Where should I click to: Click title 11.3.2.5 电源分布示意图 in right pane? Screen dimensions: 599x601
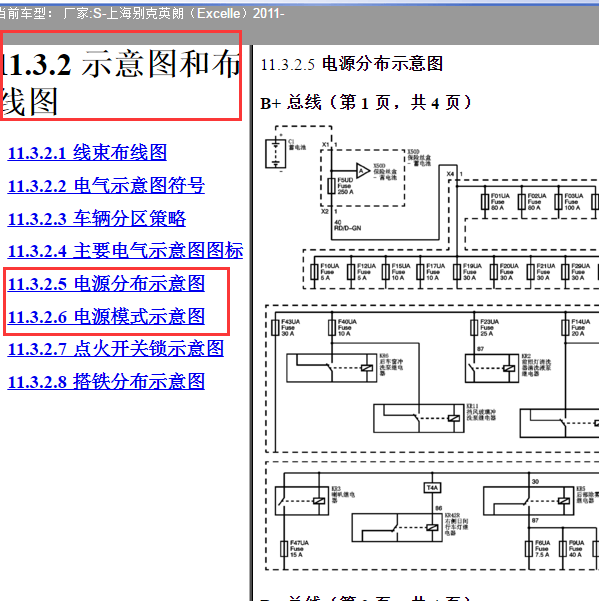pos(352,64)
